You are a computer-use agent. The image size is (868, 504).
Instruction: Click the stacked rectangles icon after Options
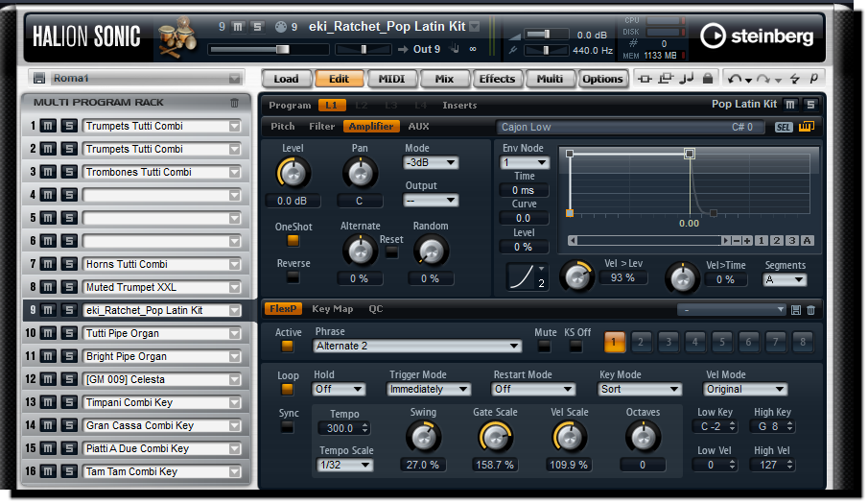pyautogui.click(x=666, y=78)
